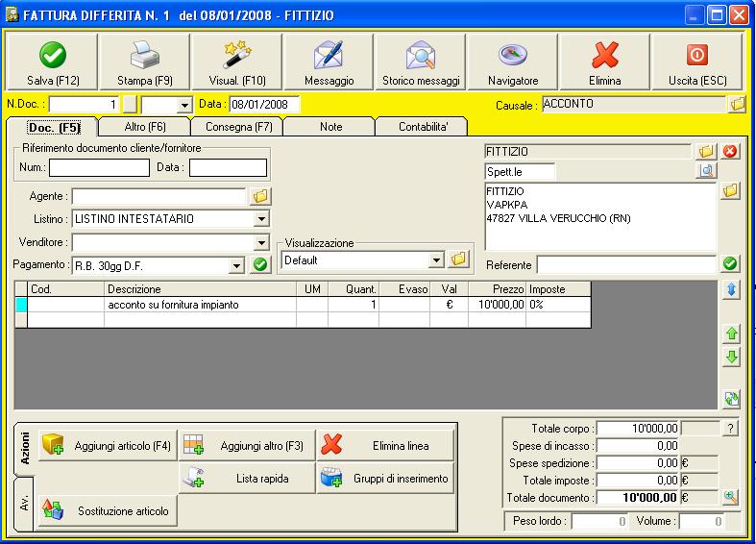Expand the Pagamento dropdown
Viewport: 756px width, 544px height.
[236, 265]
